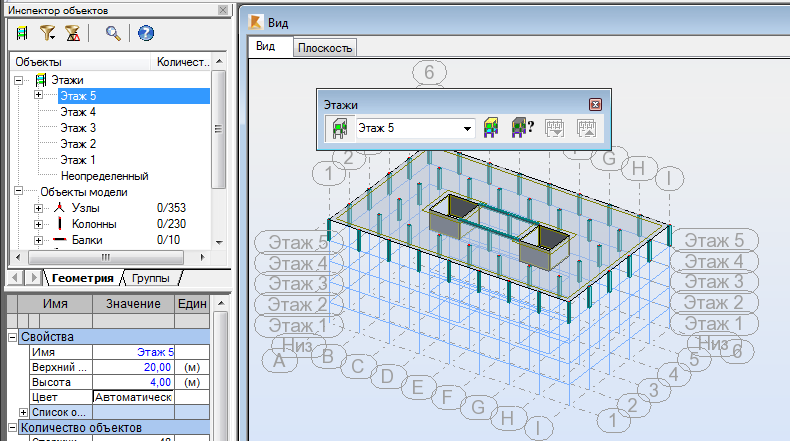
Task: Click tree horizontal scrollbar left arrow
Action: (18, 257)
